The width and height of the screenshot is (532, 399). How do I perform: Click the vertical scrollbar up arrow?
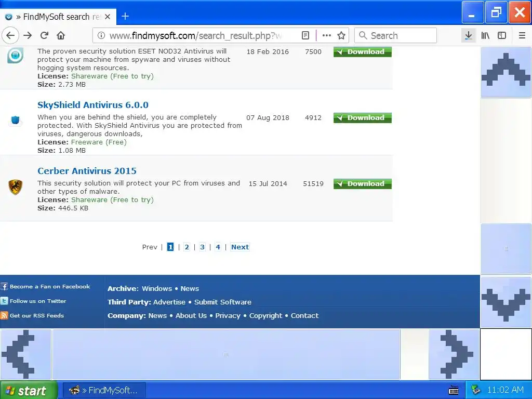(506, 72)
